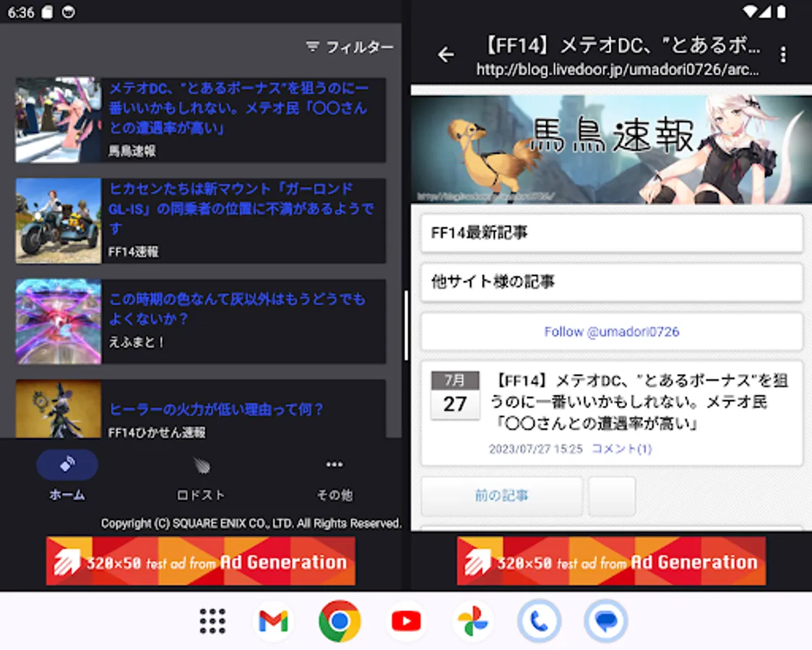Click Follow @umadori0726 link
Image resolution: width=812 pixels, height=650 pixels.
click(612, 331)
